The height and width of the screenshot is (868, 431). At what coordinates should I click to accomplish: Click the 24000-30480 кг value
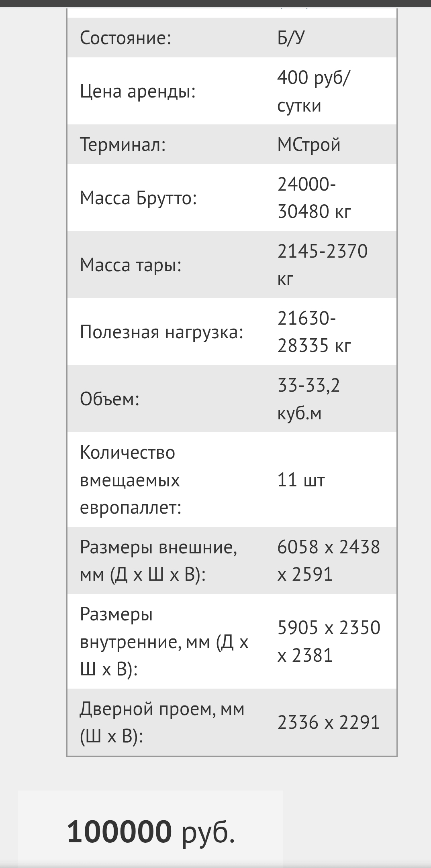click(x=315, y=198)
